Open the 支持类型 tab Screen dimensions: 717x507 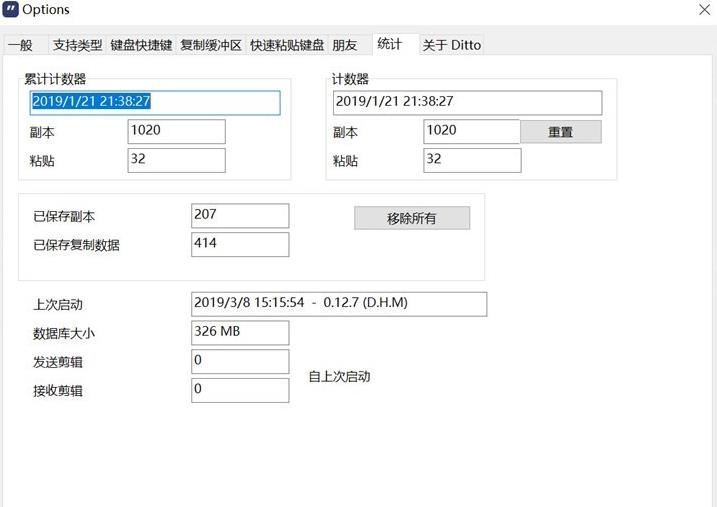click(x=77, y=45)
